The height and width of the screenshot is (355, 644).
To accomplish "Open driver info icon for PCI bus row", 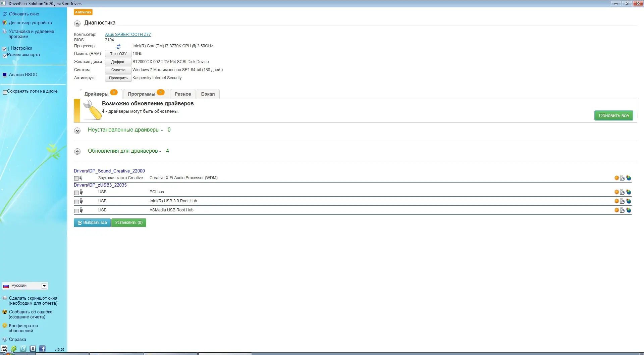I will pos(623,192).
